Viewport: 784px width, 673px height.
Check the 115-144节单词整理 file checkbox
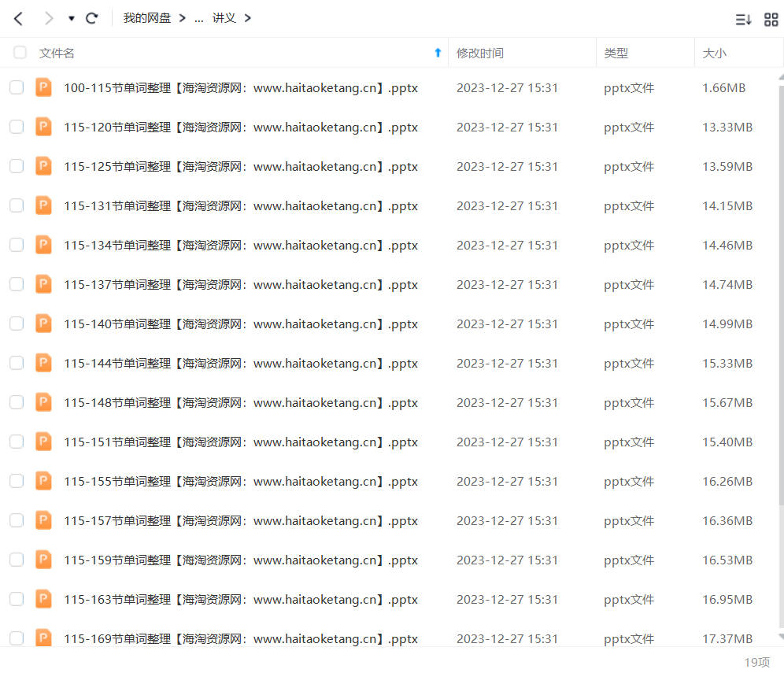coord(17,363)
